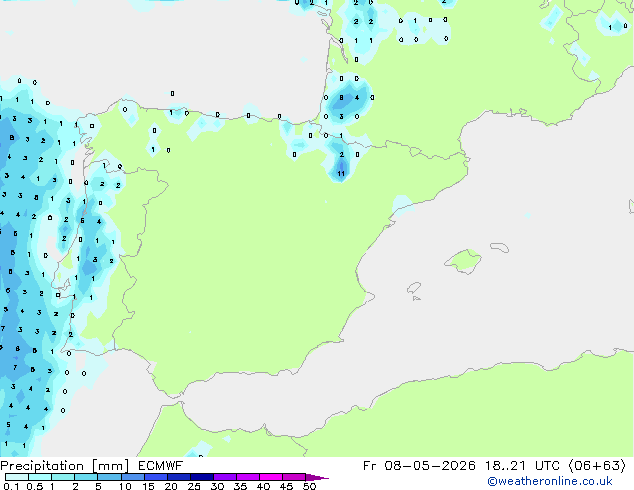The width and height of the screenshot is (634, 490).
Task: Click the legend arrow tip above 50 mm
Action: click(x=317, y=477)
